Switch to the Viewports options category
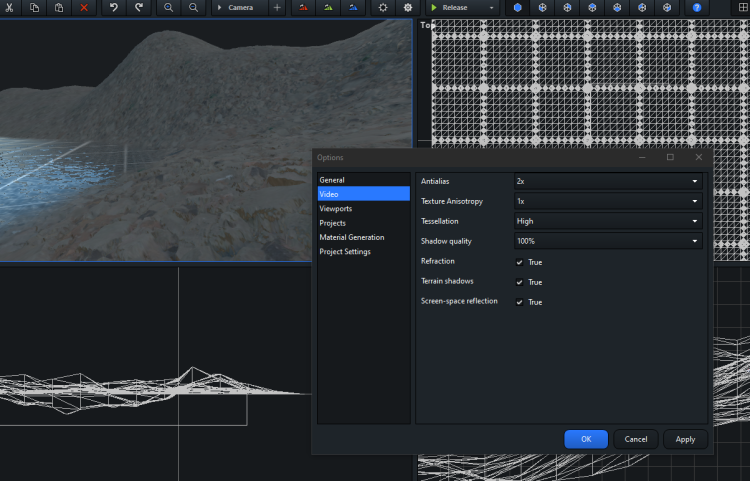 pos(336,208)
